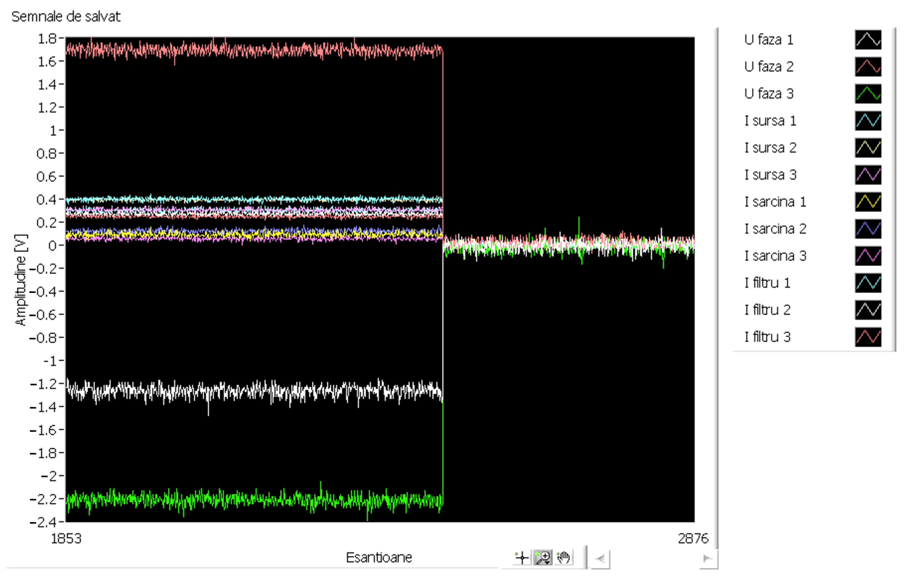Open I filtru 1 plot sample icon

(868, 283)
